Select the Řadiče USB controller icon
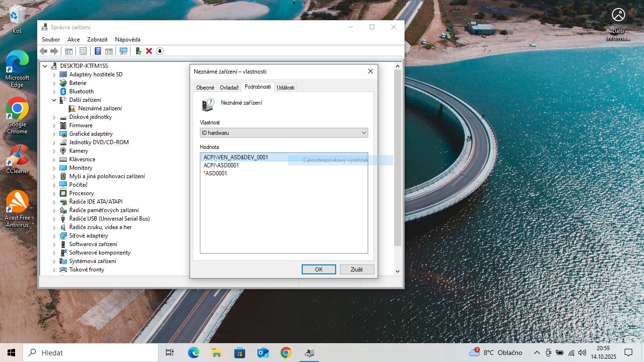The height and width of the screenshot is (362, 644). (63, 219)
